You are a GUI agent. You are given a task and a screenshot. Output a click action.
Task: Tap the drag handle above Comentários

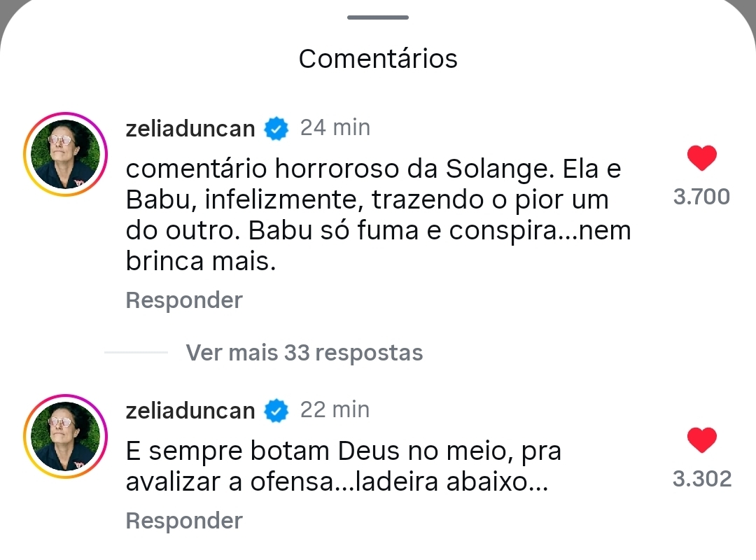pyautogui.click(x=377, y=17)
